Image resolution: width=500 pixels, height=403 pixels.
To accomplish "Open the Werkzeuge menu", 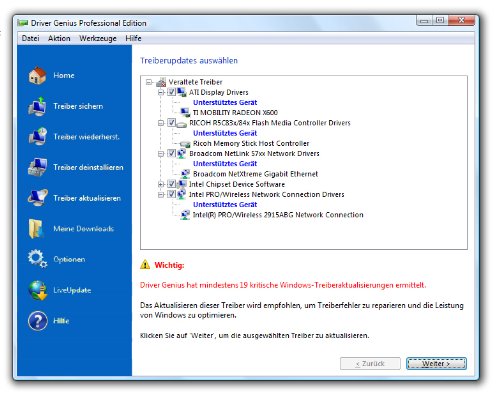I will (98, 38).
